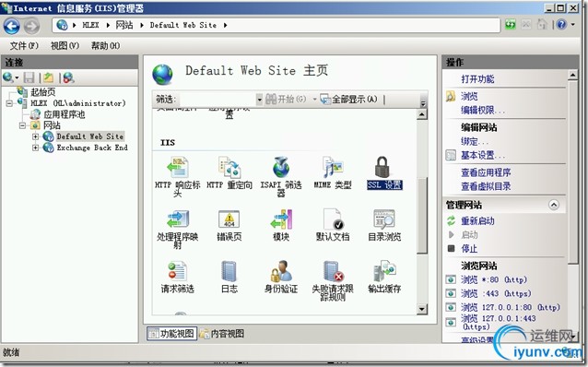Click the 全部显示(A) toolbar button
Screen dimensions: 588x367
(348, 99)
